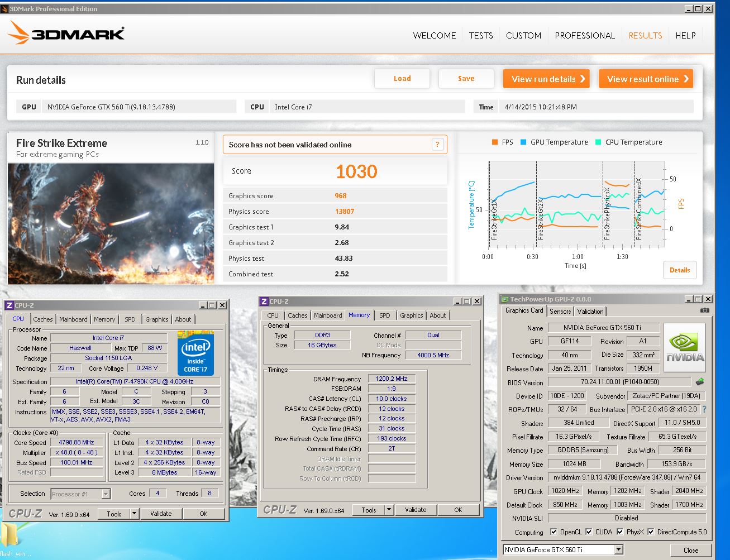730x560 pixels.
Task: Open the CUSTOM section in 3DMark
Action: tap(523, 35)
